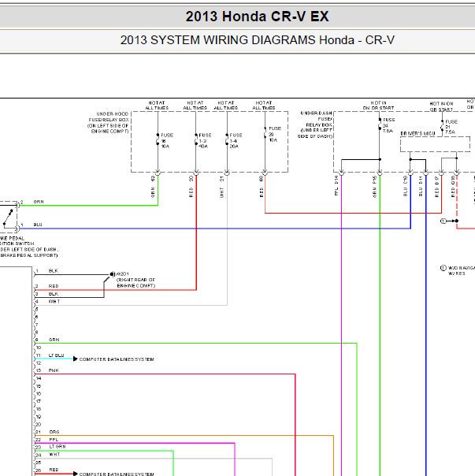Select the DRIVER'S MICU label

417,133
